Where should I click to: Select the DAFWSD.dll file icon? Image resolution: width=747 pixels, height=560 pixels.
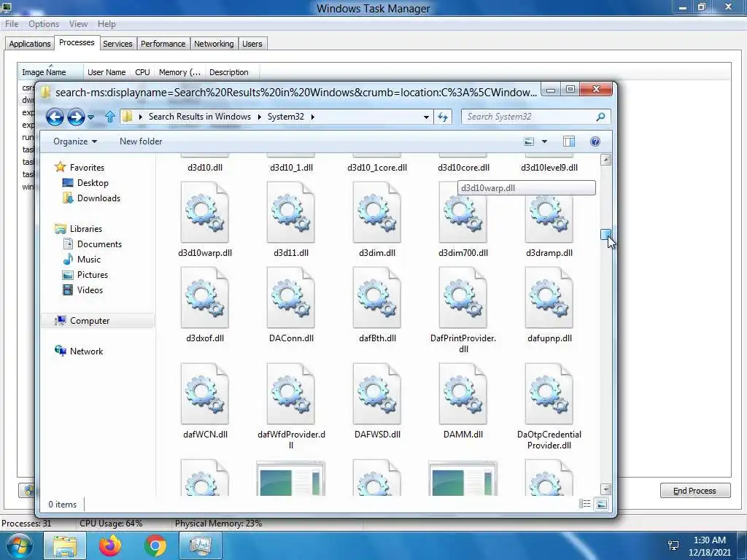[x=377, y=394]
